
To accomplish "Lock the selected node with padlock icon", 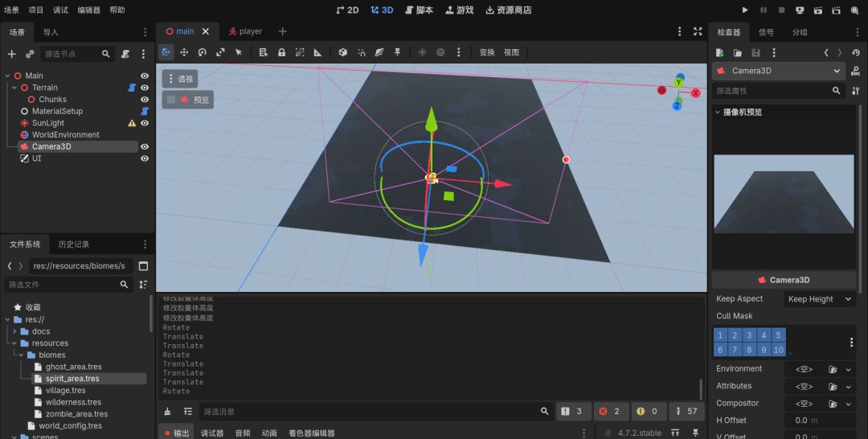I will (282, 52).
